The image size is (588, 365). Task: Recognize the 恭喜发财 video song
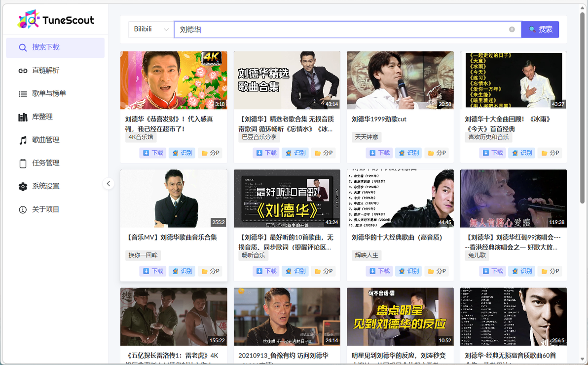coord(182,153)
